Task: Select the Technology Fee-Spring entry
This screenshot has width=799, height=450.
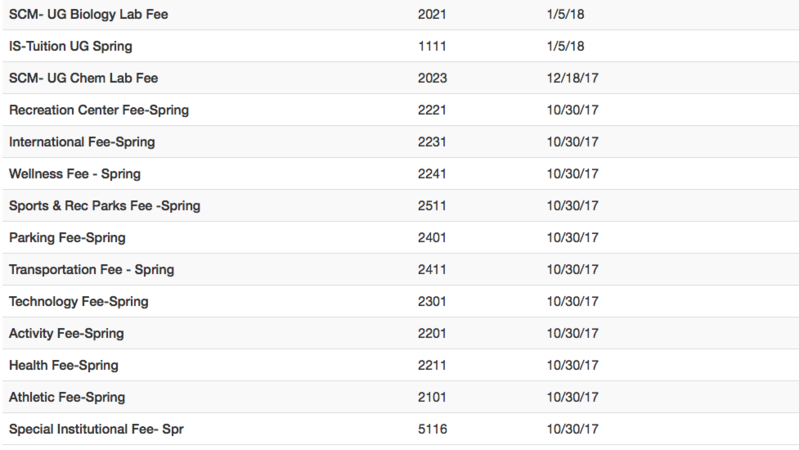Action: [77, 302]
